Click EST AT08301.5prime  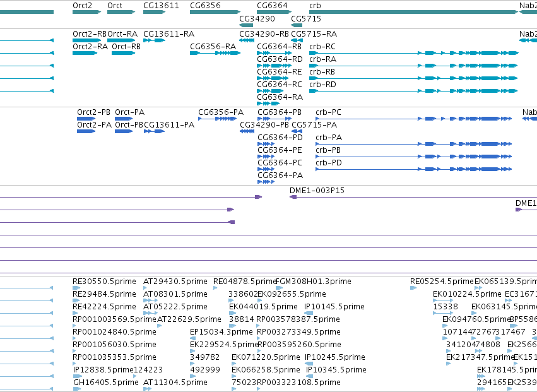point(175,294)
